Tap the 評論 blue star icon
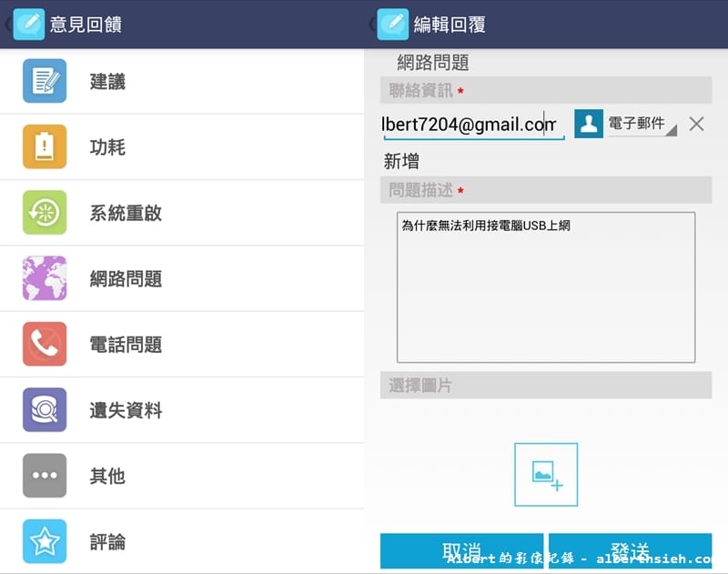Screen dimensions: 728x574 [x=45, y=541]
